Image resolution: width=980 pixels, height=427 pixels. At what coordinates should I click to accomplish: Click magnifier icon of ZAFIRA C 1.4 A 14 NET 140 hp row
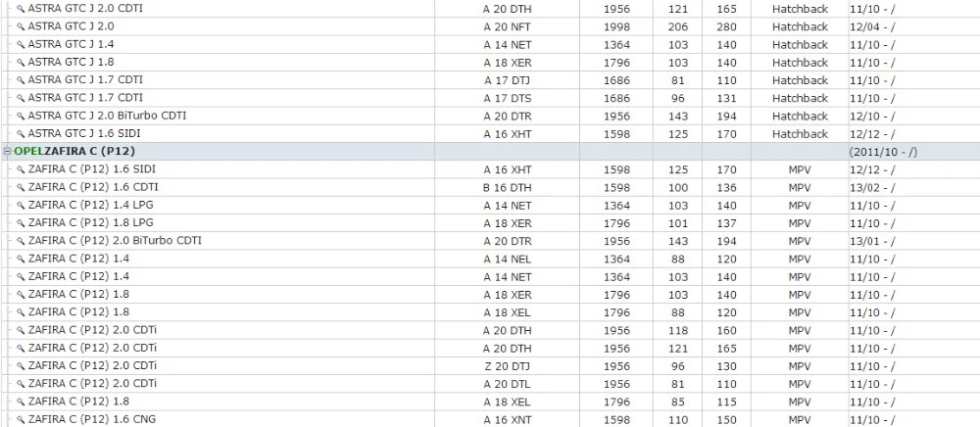pos(21,276)
